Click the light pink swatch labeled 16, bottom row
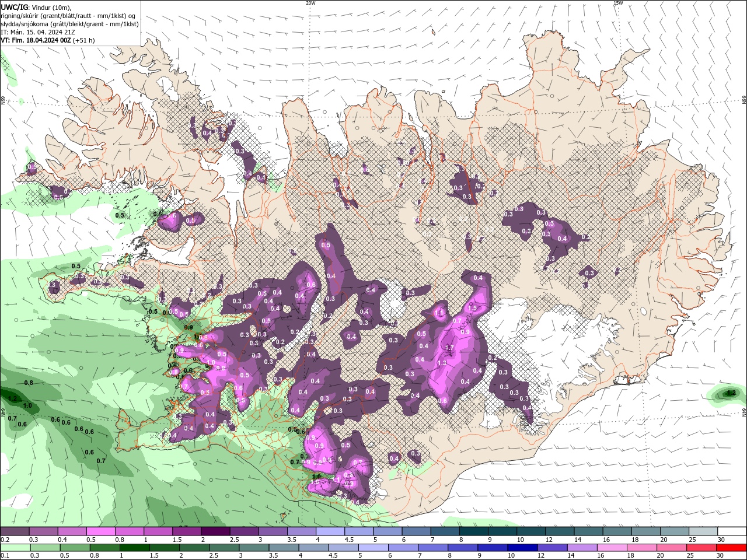 pyautogui.click(x=612, y=548)
